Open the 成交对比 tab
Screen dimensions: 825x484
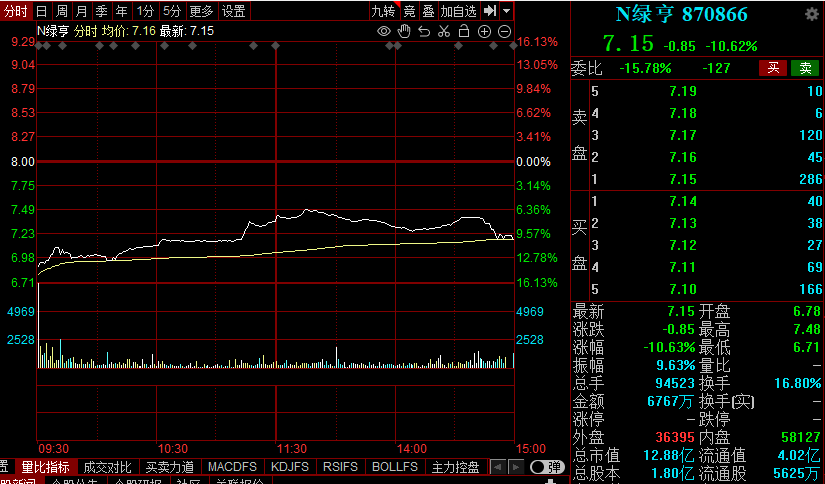(x=107, y=467)
